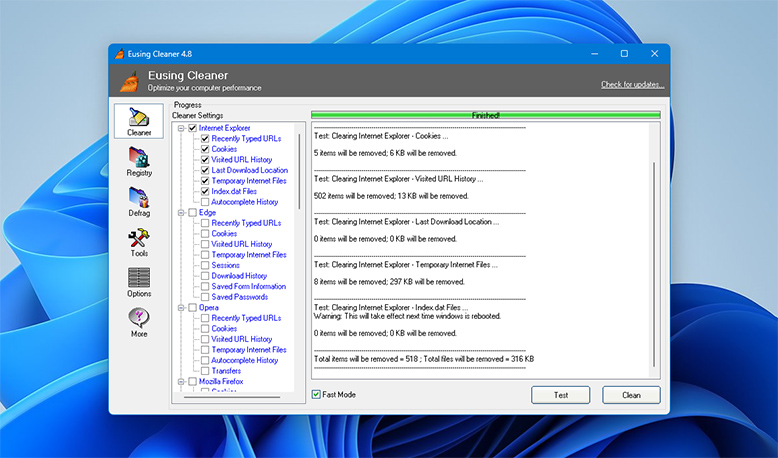Select the Edge tree label
The width and height of the screenshot is (778, 458).
point(207,212)
